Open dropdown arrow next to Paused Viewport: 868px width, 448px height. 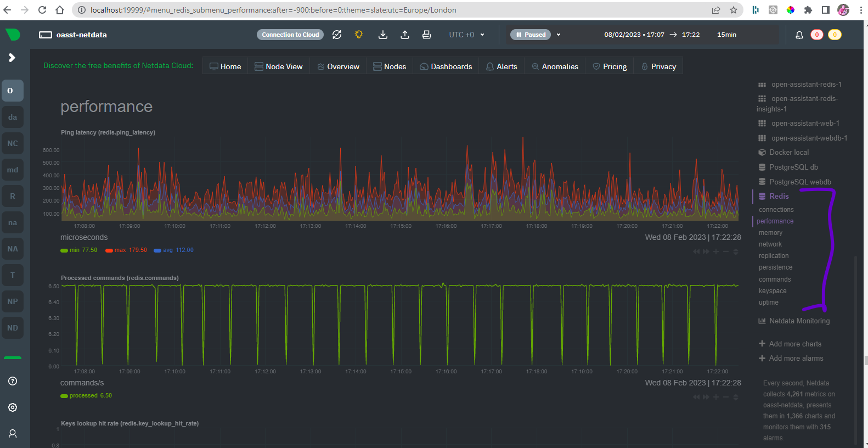(559, 35)
